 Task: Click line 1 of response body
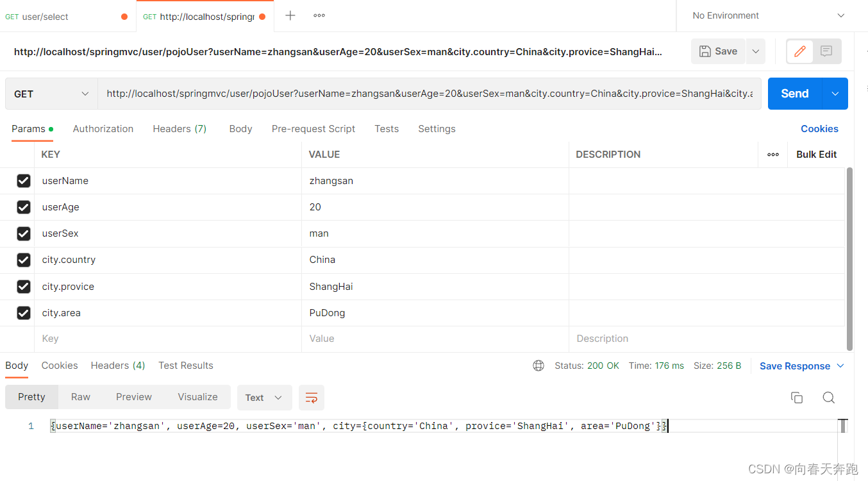(x=359, y=426)
